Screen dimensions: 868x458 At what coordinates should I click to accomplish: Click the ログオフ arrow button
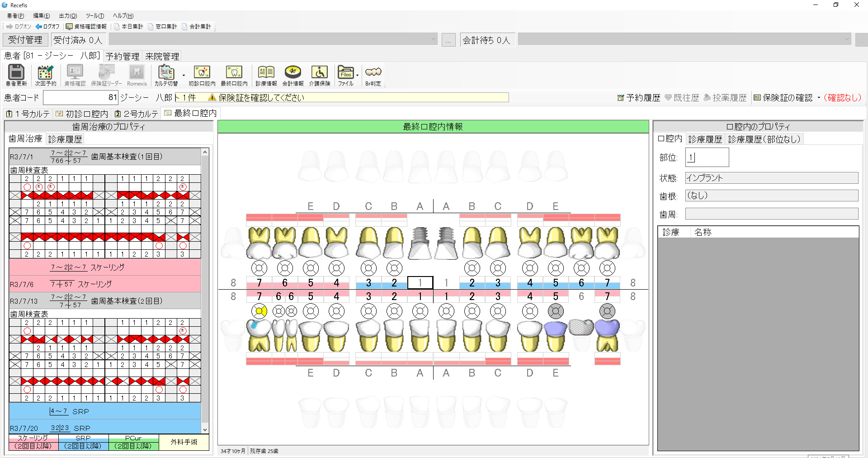47,27
